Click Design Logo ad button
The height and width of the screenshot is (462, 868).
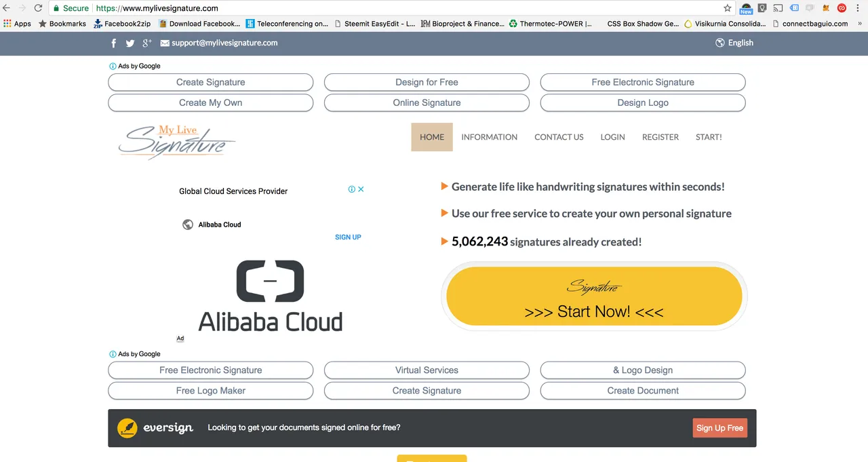[x=643, y=102]
